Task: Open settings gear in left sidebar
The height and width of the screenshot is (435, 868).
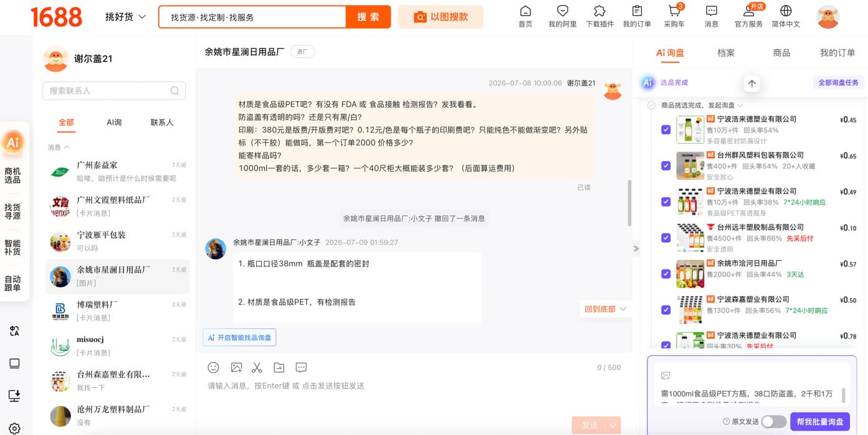Action: point(15,428)
